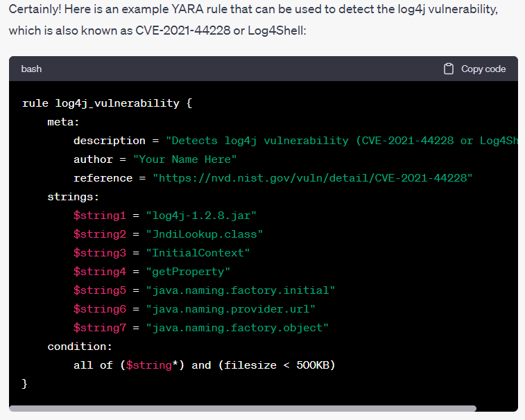Click the horizontal scrollbar under the code

pos(243,408)
